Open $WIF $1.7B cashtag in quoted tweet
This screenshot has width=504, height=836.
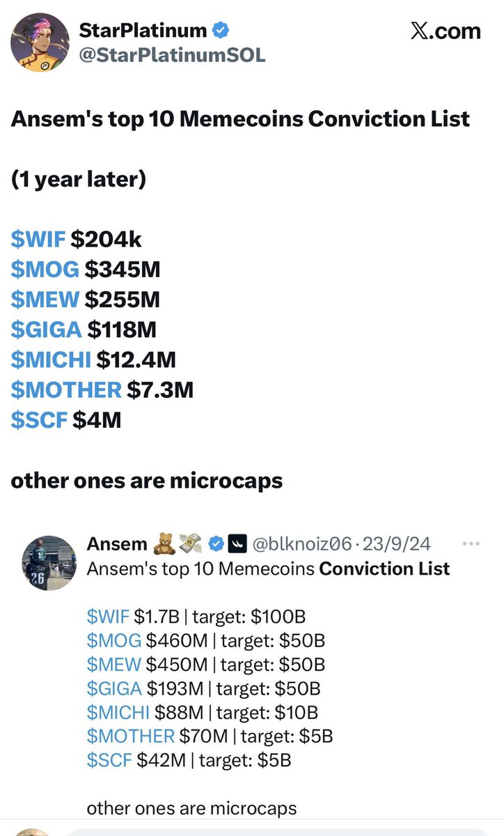(x=108, y=617)
